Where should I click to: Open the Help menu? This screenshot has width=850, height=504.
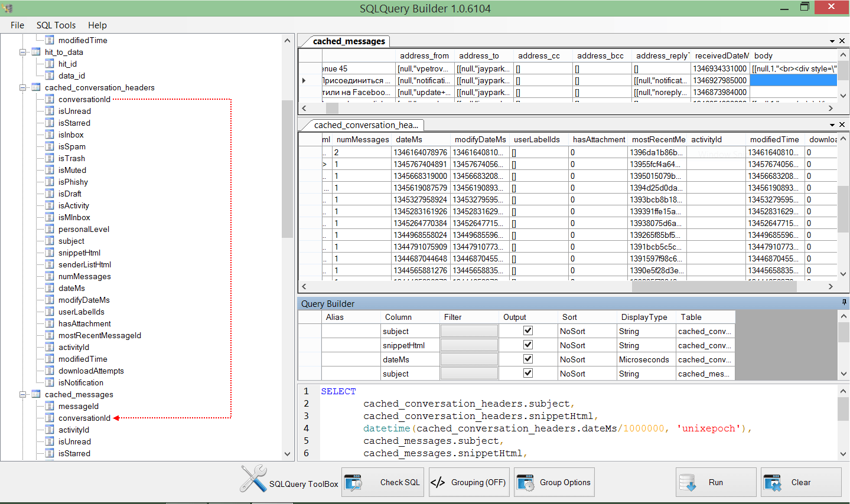tap(97, 25)
